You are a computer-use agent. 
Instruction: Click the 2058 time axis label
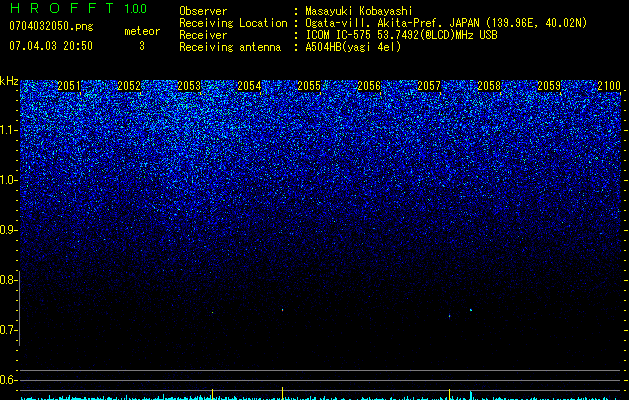489,86
